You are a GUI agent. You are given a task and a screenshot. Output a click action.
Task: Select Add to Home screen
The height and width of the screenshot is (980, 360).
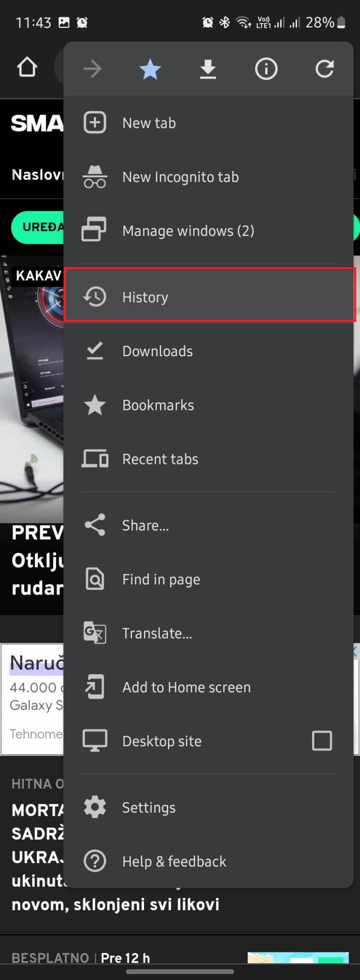(x=208, y=687)
